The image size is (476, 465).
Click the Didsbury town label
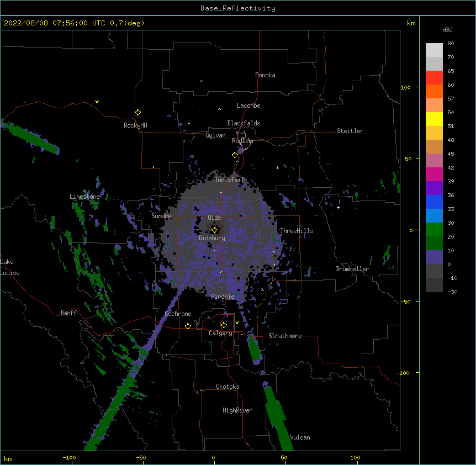(212, 238)
